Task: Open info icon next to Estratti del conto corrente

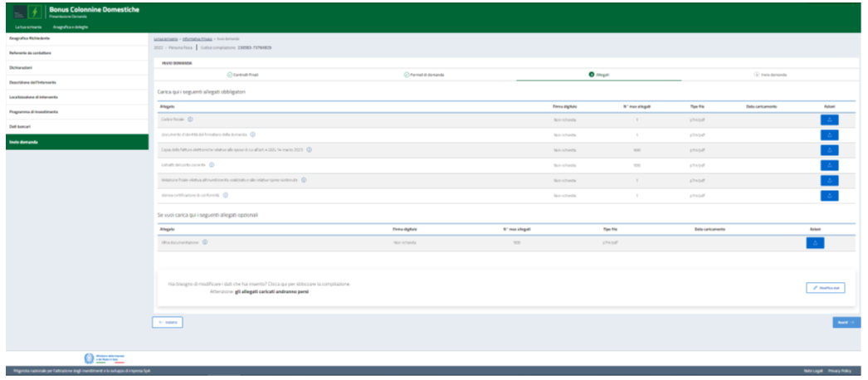Action: point(212,165)
